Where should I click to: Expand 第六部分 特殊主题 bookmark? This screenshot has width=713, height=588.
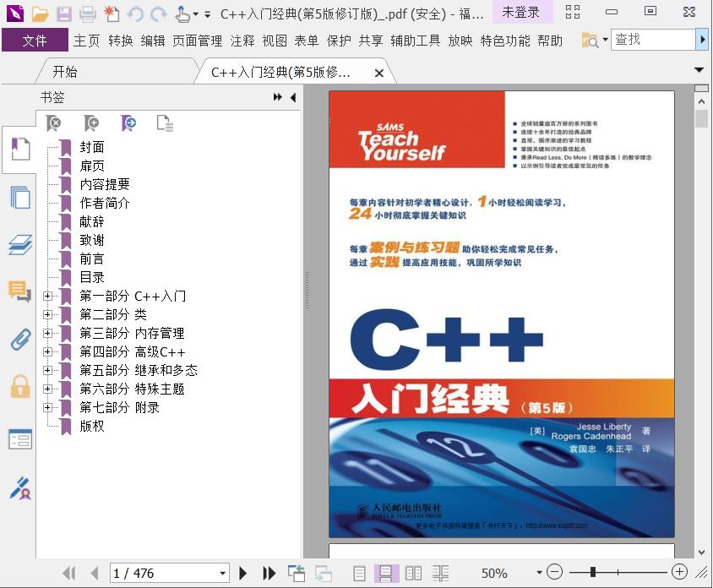(x=47, y=389)
